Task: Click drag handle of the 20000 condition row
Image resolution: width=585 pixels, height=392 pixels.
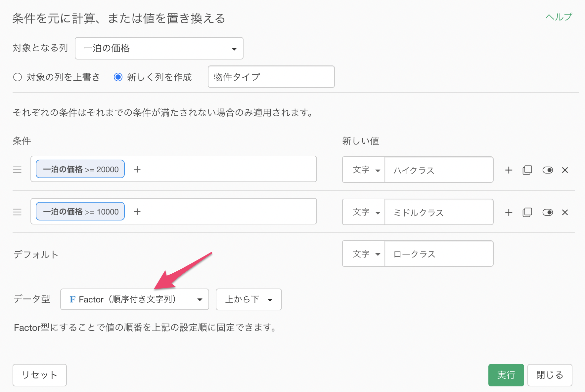Action: [x=17, y=170]
